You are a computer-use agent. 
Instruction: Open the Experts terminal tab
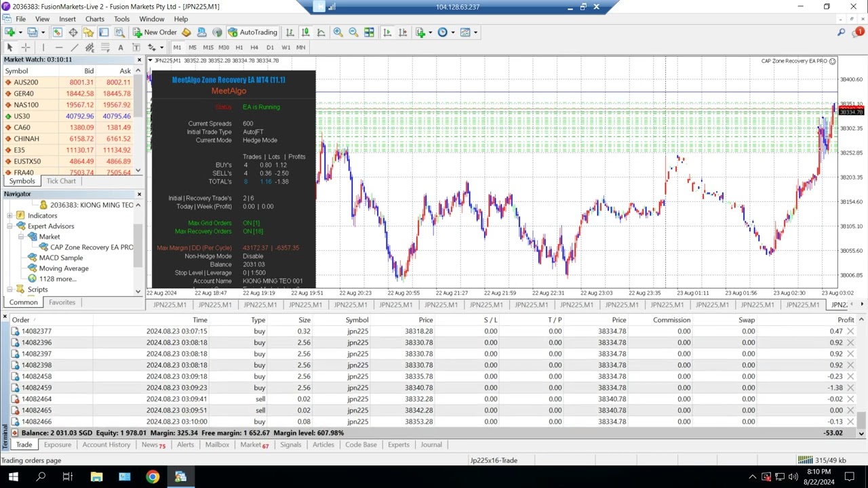pyautogui.click(x=398, y=445)
